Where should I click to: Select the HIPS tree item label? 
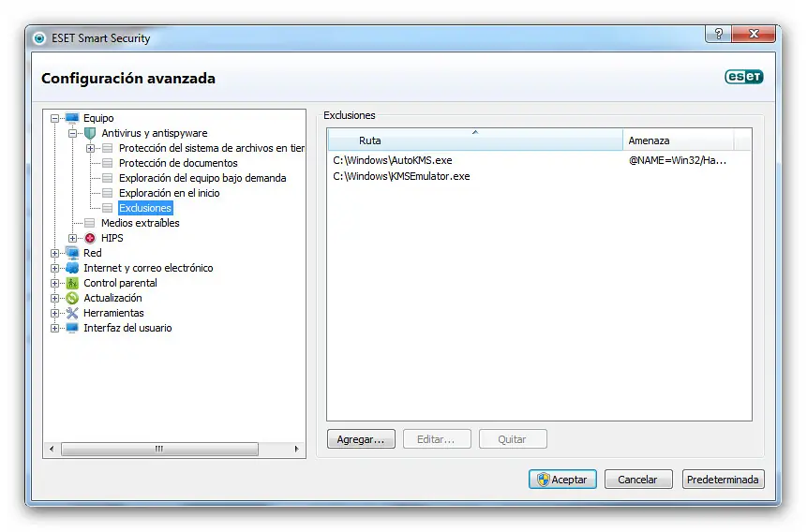[x=112, y=238]
